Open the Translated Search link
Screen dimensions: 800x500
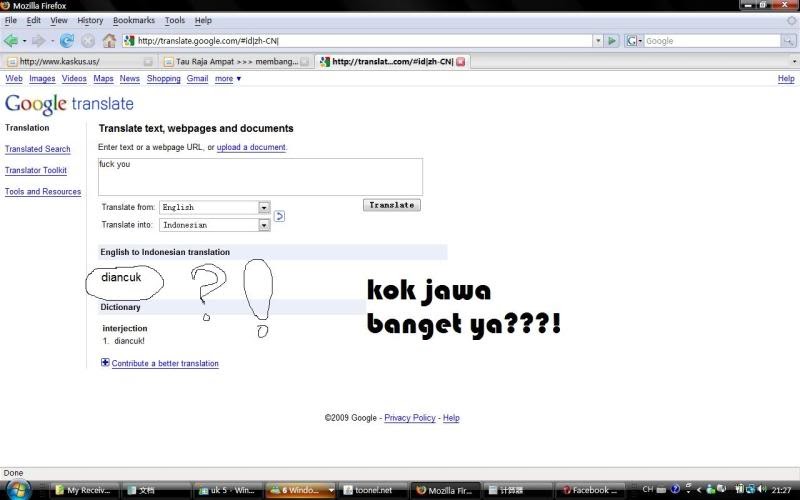pyautogui.click(x=38, y=149)
